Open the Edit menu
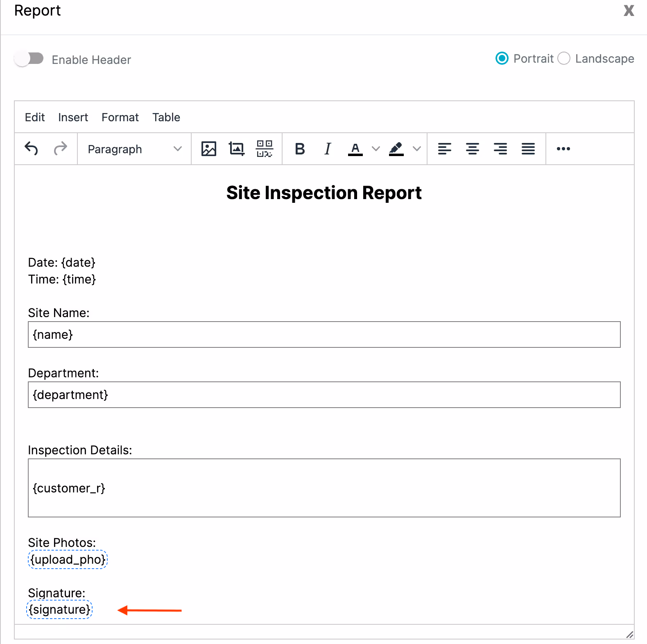The width and height of the screenshot is (647, 644). point(35,118)
